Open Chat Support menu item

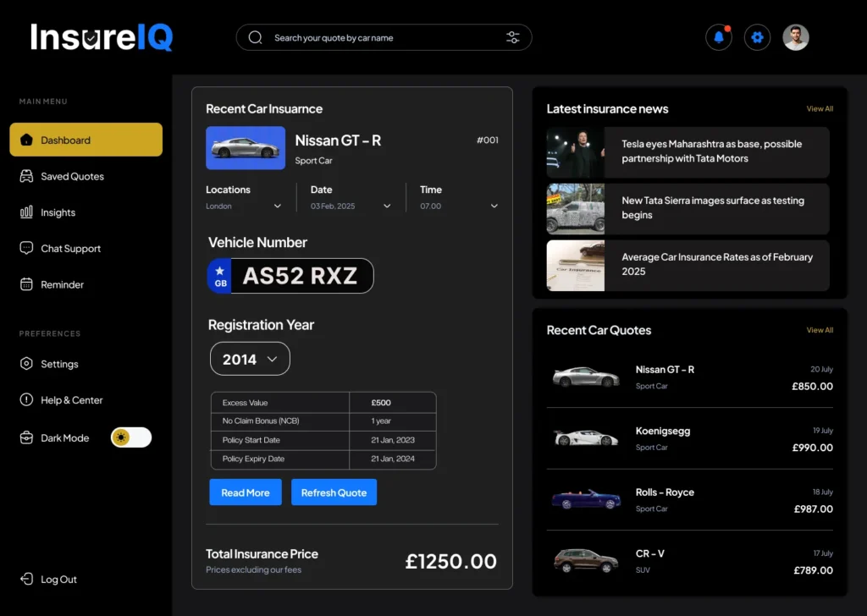(60, 248)
